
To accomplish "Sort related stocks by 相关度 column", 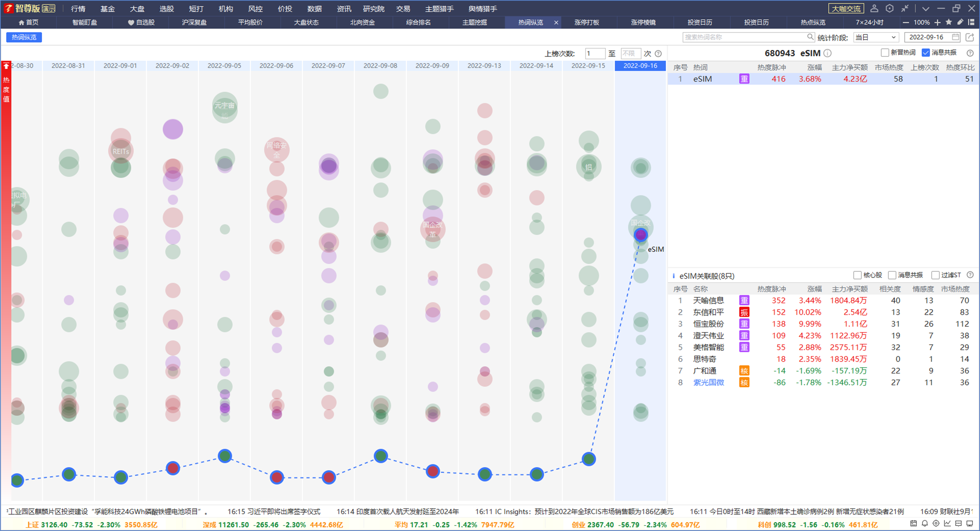I will (890, 289).
